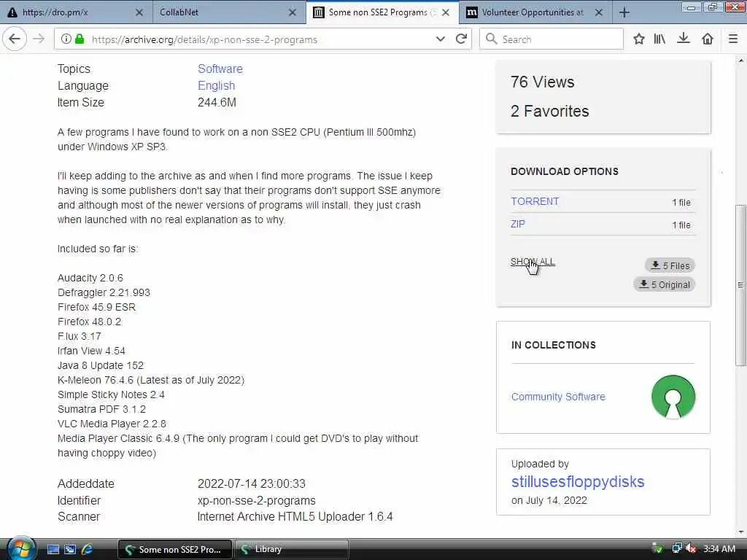Screen dimensions: 747x560
Task: Go to the home page icon
Action: [x=708, y=39]
